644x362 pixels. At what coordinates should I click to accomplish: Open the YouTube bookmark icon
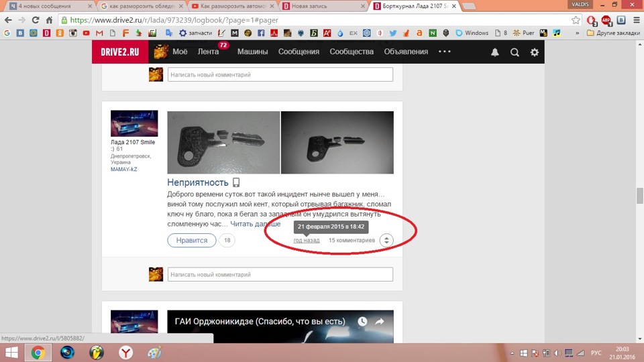(x=87, y=33)
